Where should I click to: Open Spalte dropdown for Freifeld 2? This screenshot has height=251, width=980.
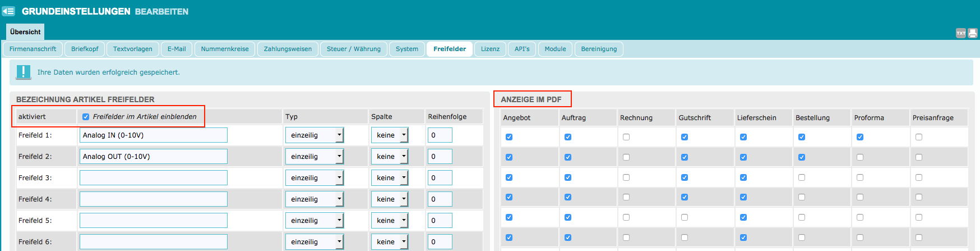(x=390, y=157)
